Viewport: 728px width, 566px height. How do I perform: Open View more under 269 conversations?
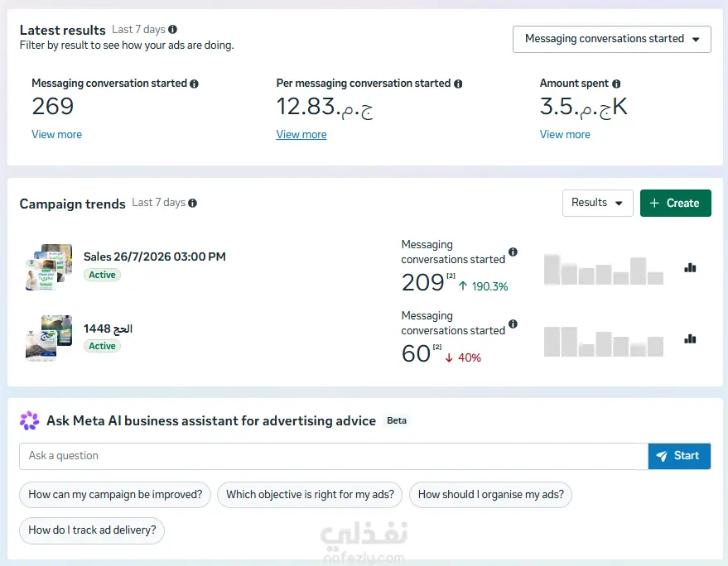(x=56, y=135)
